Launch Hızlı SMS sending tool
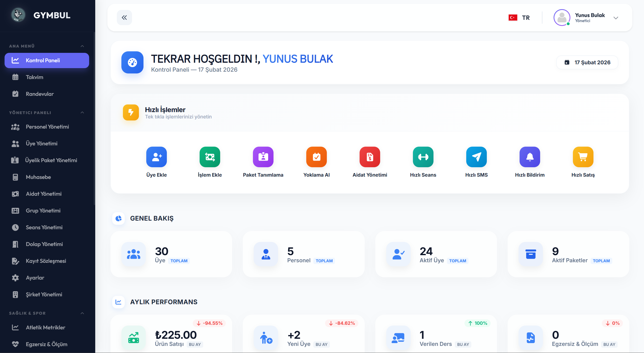The width and height of the screenshot is (644, 353). pyautogui.click(x=476, y=161)
